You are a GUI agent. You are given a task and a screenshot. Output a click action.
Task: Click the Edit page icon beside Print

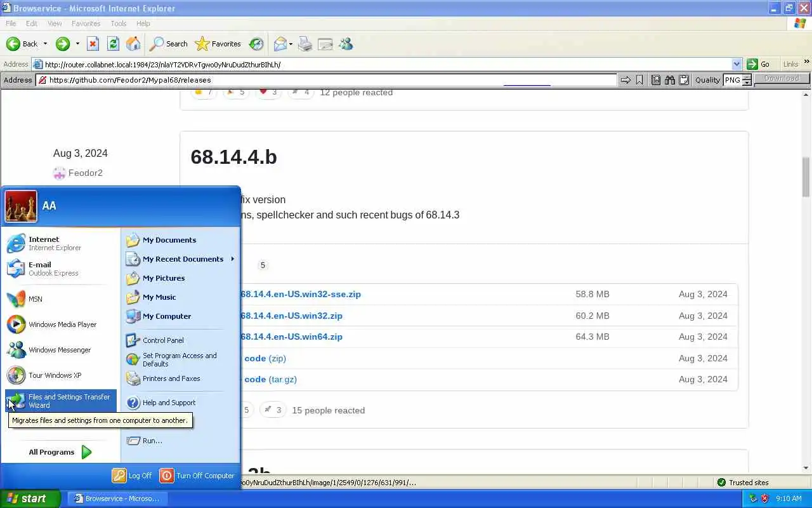point(325,44)
